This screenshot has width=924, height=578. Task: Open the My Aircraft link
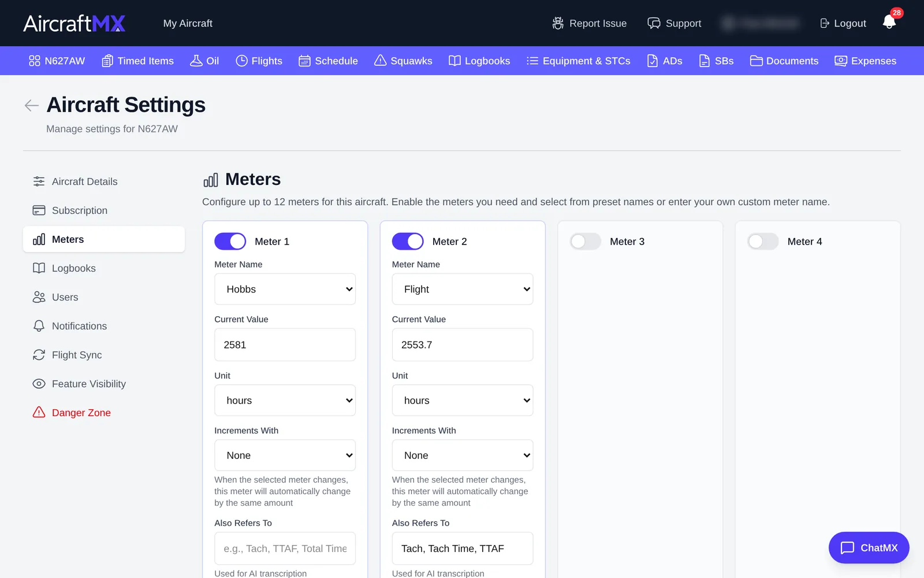coord(188,23)
